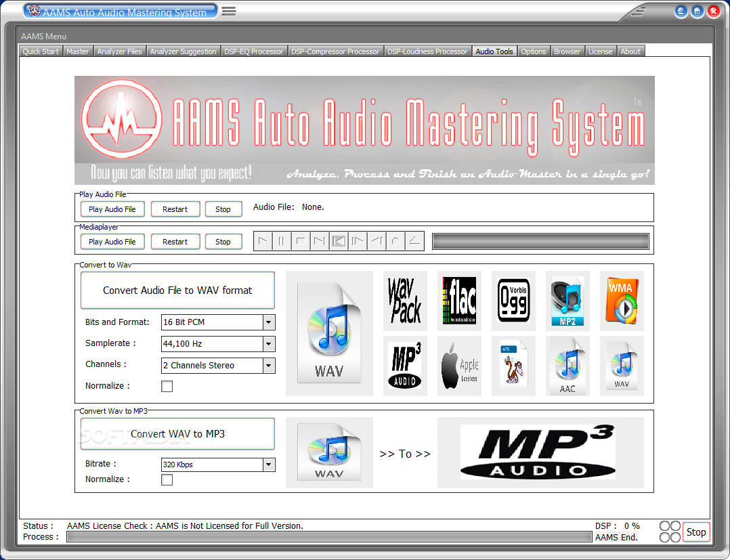Open the License tab
Image resolution: width=730 pixels, height=560 pixels.
(x=601, y=51)
